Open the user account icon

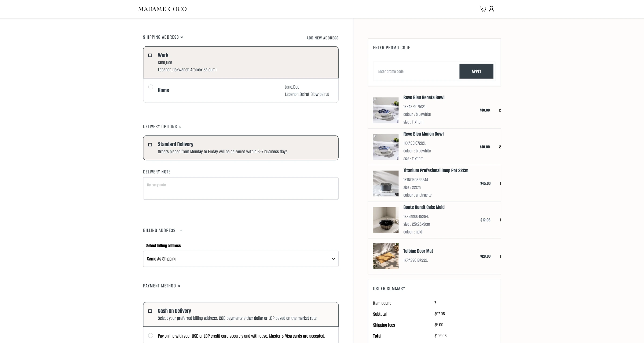click(x=491, y=9)
